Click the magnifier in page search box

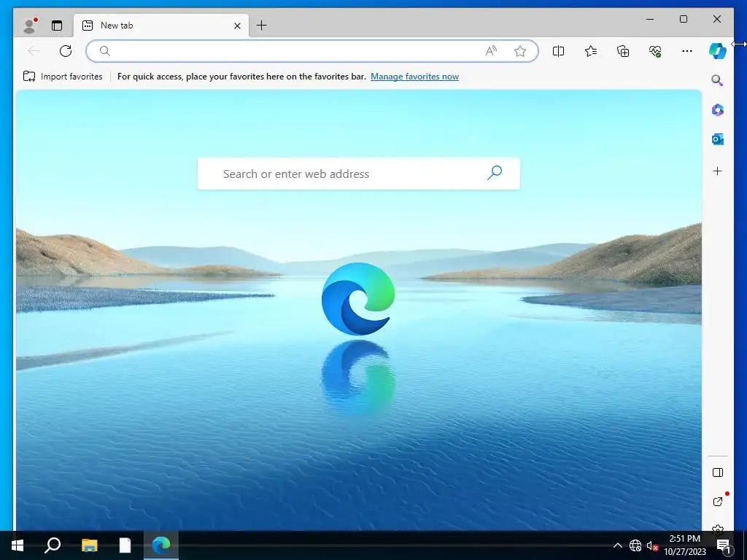[495, 173]
